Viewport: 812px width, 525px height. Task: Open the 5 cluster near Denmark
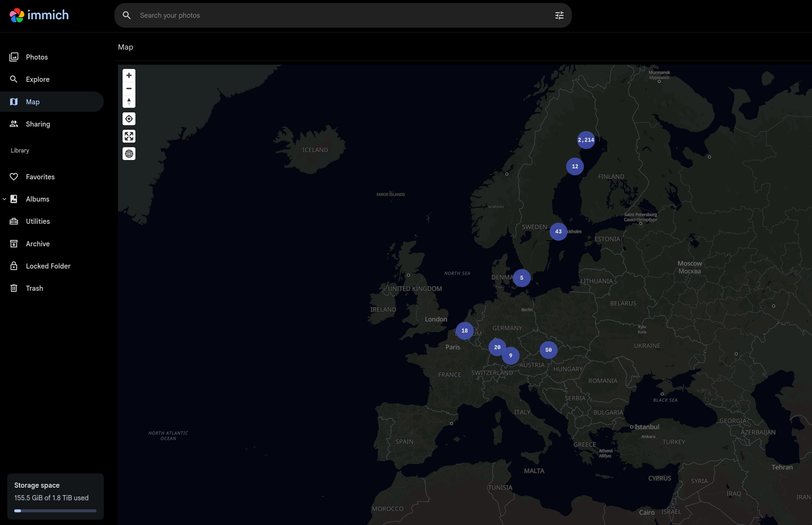521,278
